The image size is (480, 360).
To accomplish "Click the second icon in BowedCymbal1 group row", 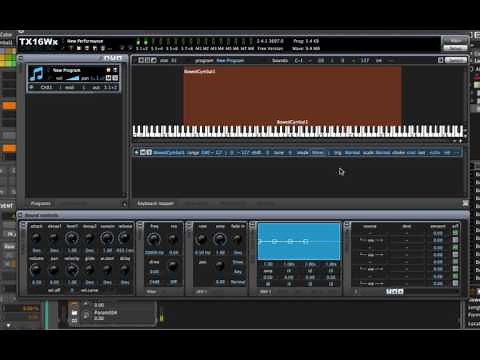I will [x=149, y=152].
